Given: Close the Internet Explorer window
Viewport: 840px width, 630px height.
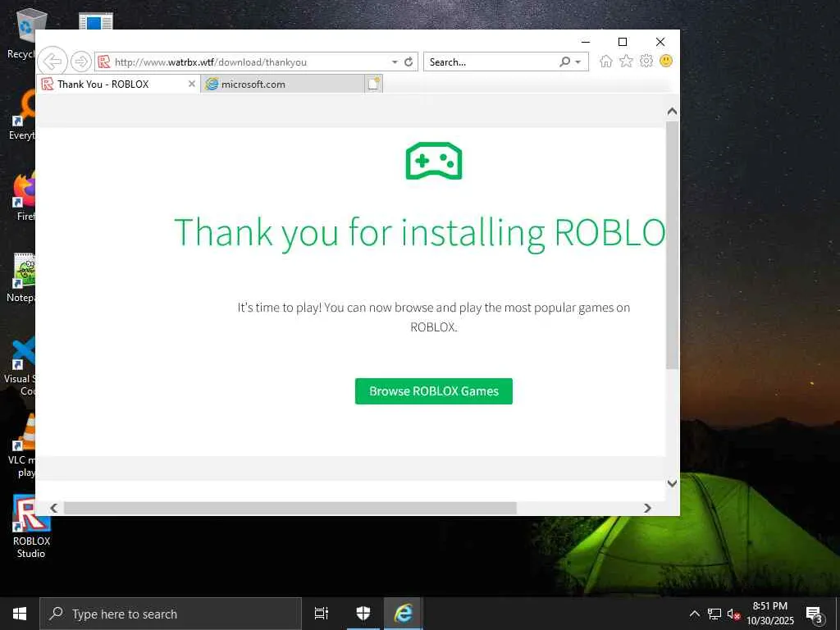Looking at the screenshot, I should coord(660,42).
